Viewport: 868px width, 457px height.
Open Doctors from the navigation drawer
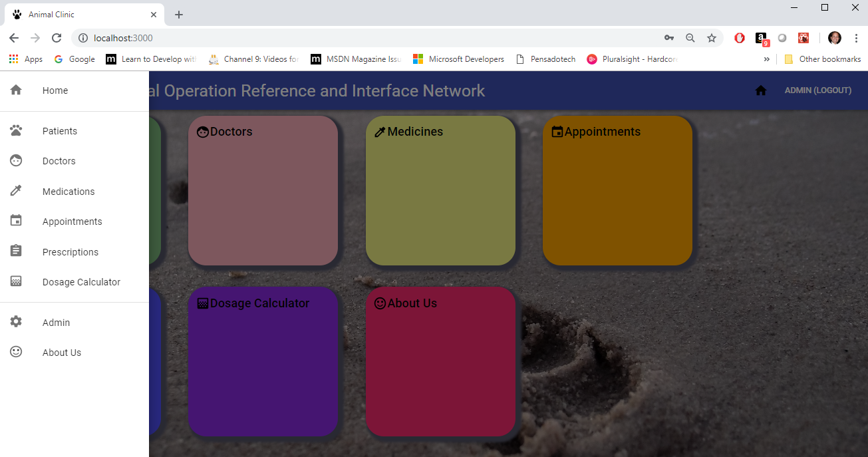pyautogui.click(x=74, y=161)
